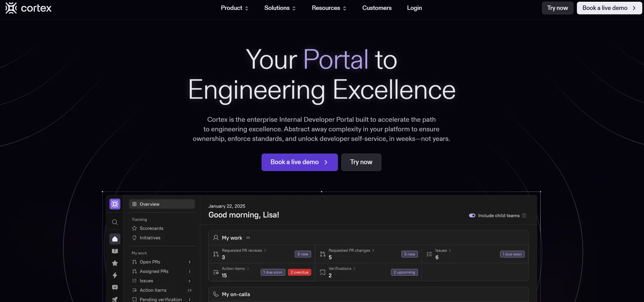Click the January 22, 2025 date text
Screen dimensions: 644x302
coord(227,206)
